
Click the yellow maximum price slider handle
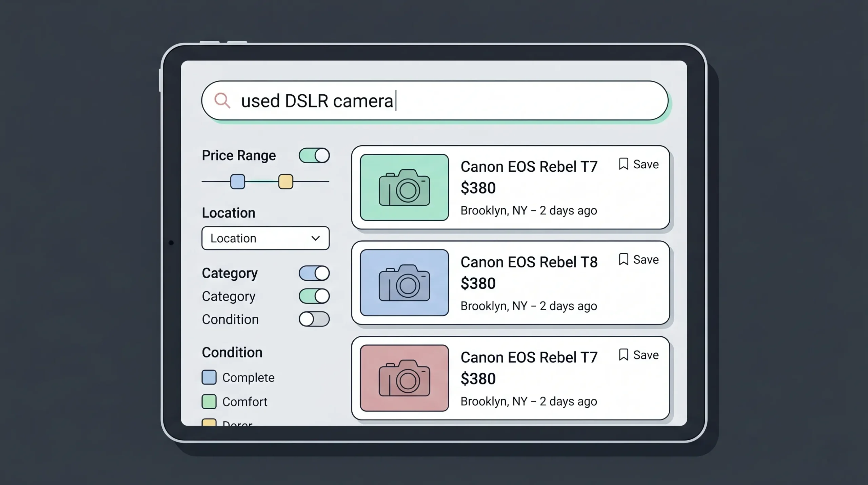tap(285, 182)
